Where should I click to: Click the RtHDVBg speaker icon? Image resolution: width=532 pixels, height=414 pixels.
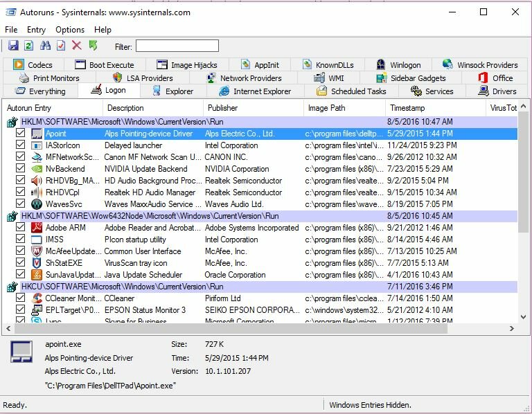(37, 181)
